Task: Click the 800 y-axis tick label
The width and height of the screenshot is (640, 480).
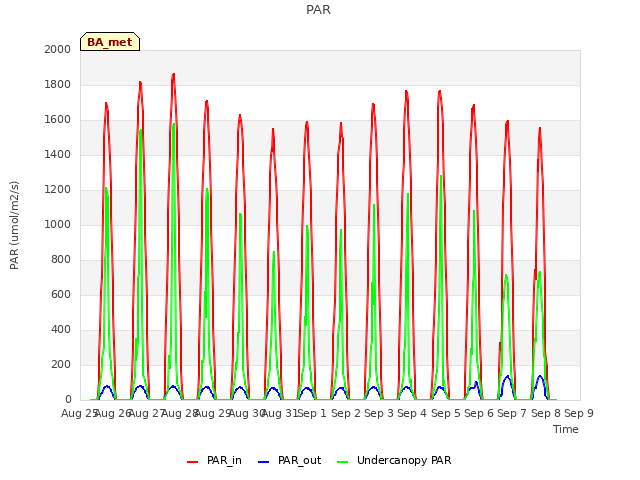Action: [x=61, y=260]
